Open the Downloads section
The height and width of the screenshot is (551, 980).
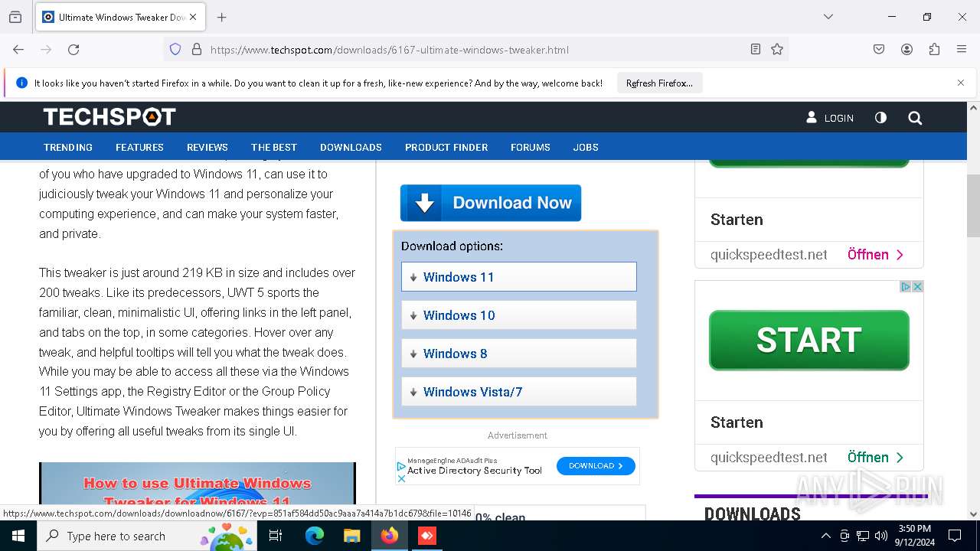[351, 147]
